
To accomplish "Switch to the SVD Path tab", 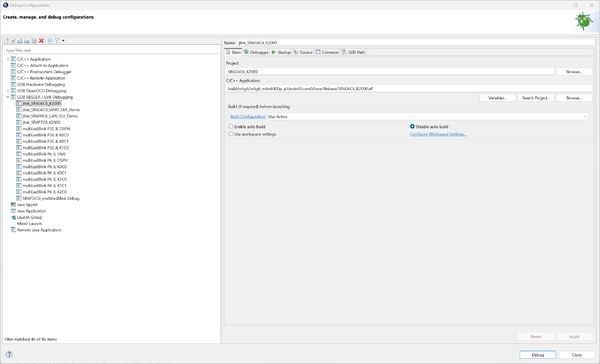I will tap(353, 52).
